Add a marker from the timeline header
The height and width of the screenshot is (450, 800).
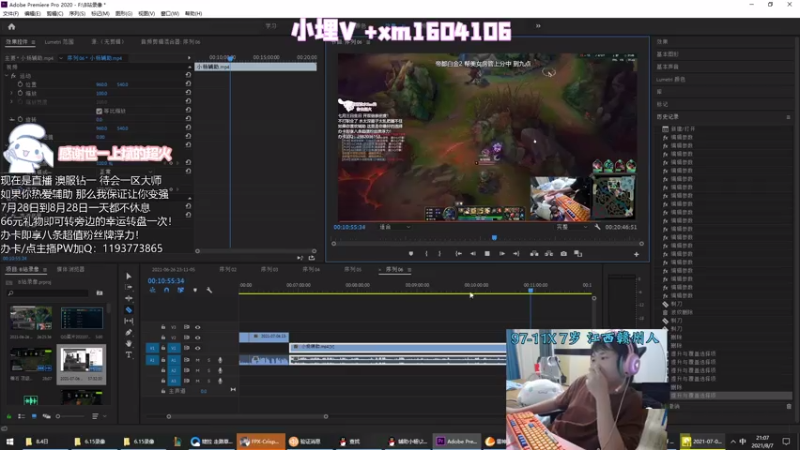coord(195,290)
